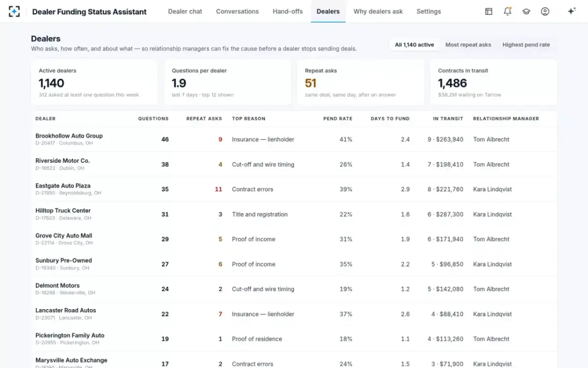Image resolution: width=588 pixels, height=368 pixels.
Task: Click Riverside's Cut-off and wire timing reason
Action: [x=263, y=164]
